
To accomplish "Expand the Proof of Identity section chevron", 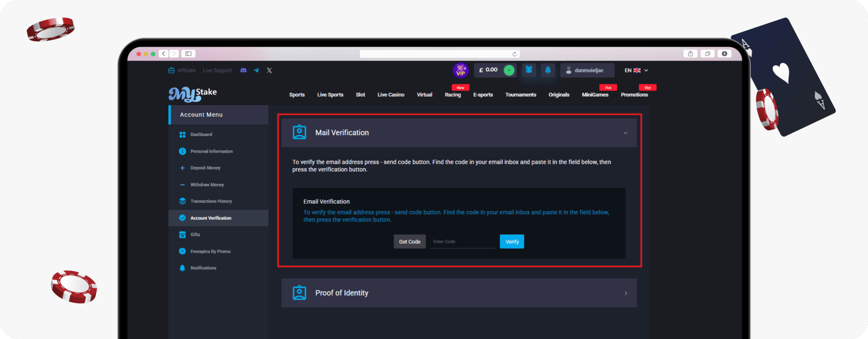I will click(626, 293).
